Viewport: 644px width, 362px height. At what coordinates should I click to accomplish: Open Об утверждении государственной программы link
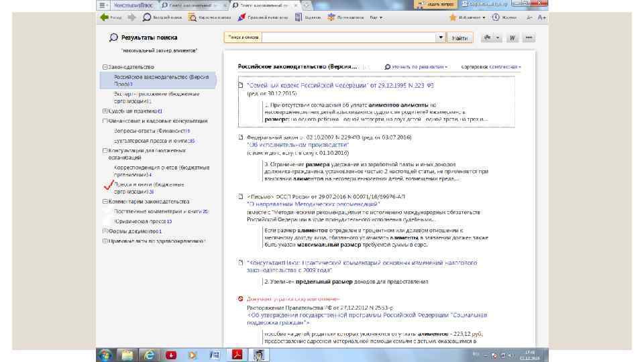click(367, 319)
